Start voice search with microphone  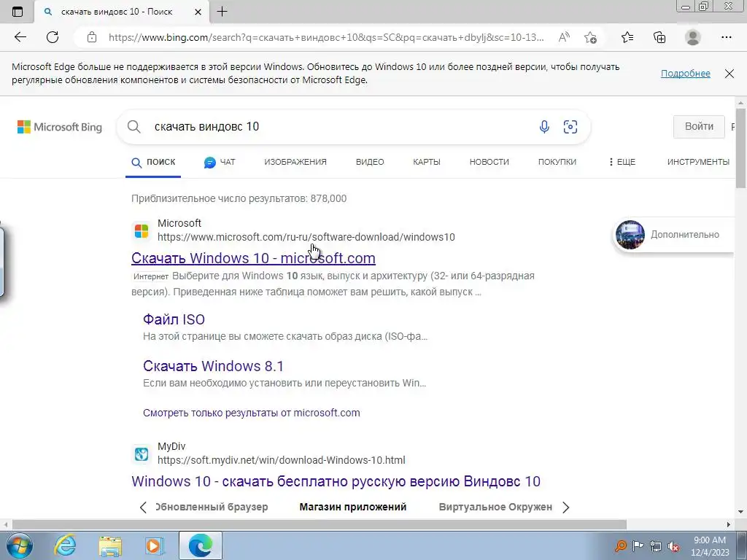coord(544,127)
